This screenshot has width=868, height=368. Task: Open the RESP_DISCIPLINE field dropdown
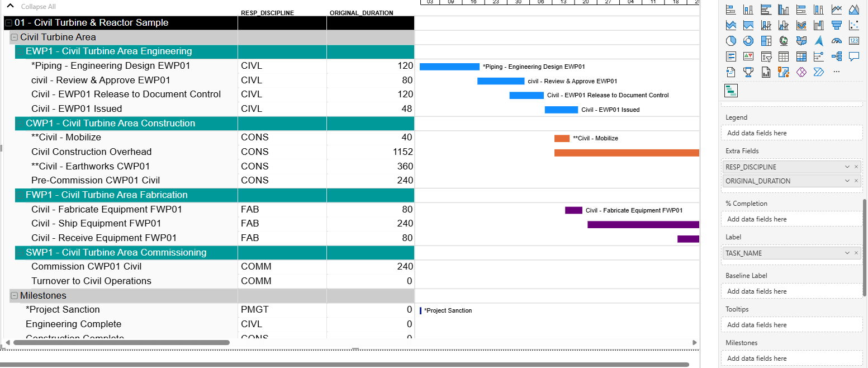click(848, 166)
